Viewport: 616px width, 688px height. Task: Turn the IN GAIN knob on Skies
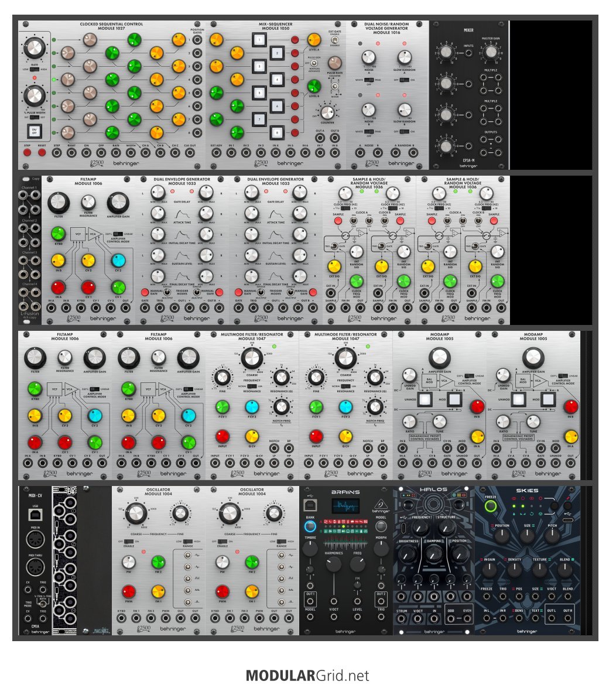click(x=489, y=570)
